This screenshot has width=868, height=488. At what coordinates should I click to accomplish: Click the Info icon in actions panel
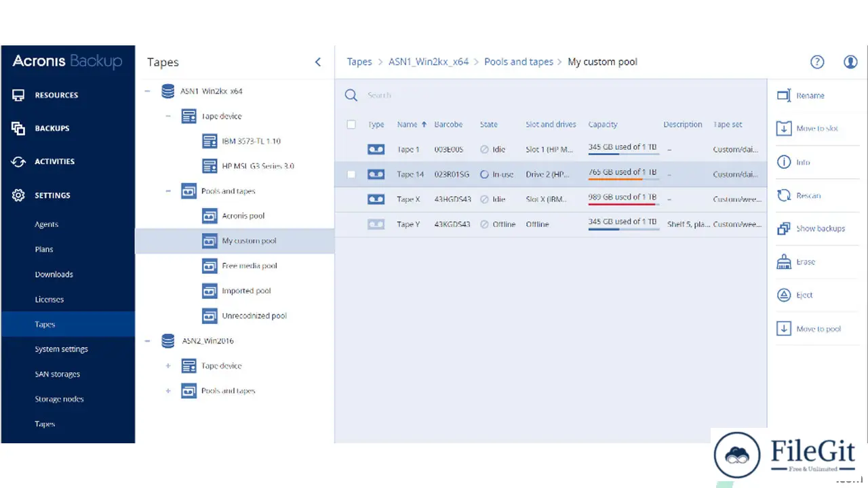[784, 162]
